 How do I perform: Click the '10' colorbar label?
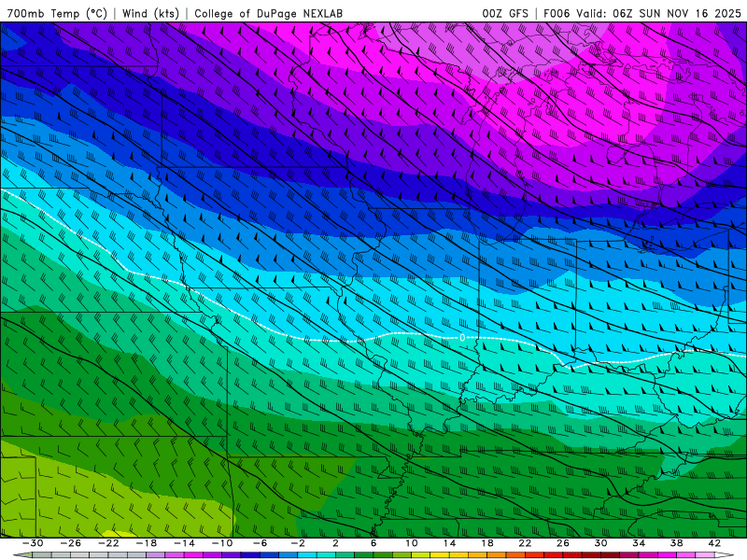412,543
